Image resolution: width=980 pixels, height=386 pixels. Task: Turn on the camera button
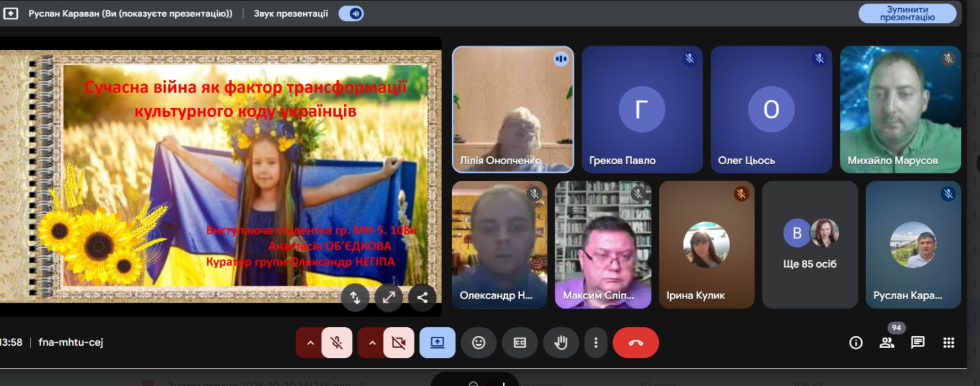pos(399,342)
